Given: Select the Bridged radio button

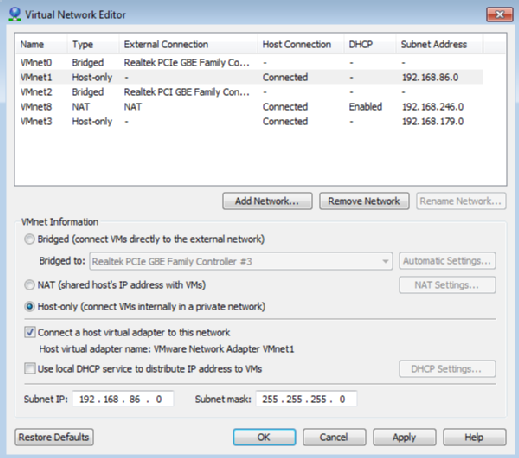Looking at the screenshot, I should 29,239.
